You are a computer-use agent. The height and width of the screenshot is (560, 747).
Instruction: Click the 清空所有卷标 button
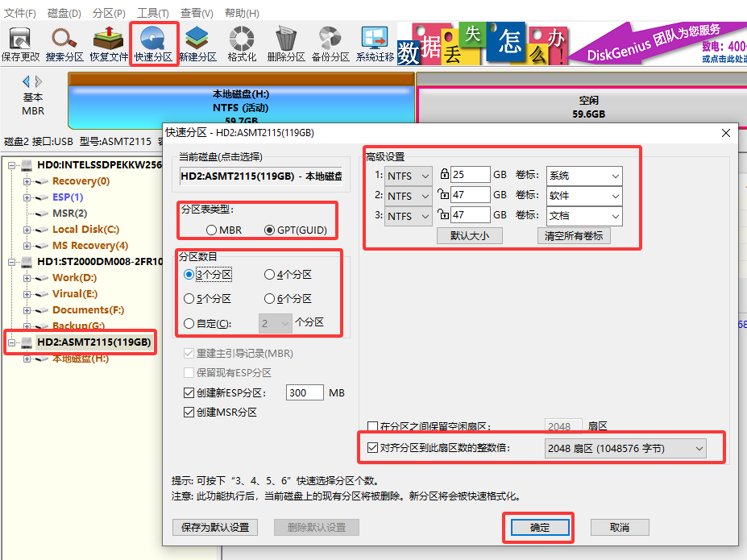pyautogui.click(x=574, y=236)
